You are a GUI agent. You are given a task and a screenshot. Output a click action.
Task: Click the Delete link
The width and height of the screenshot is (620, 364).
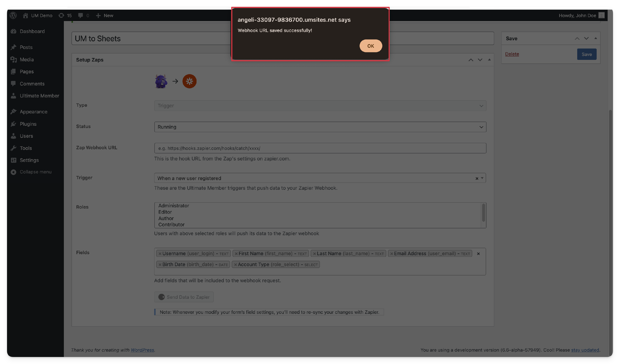(x=512, y=54)
